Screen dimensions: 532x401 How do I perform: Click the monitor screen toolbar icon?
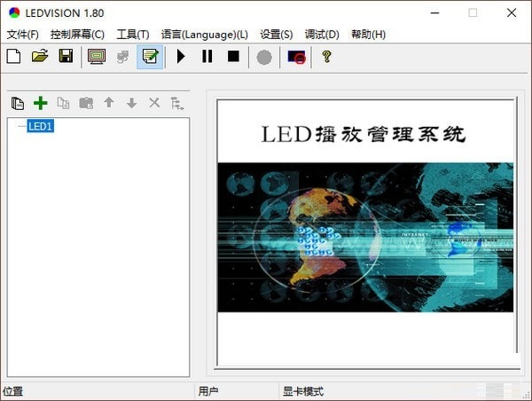coord(97,57)
